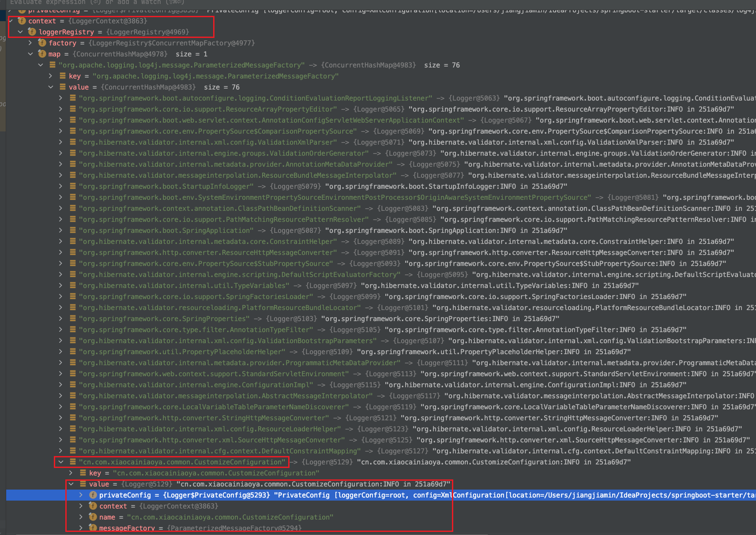Select the DefaultConstraintMapping Logger@5127 row
This screenshot has height=535, width=756.
381,451
